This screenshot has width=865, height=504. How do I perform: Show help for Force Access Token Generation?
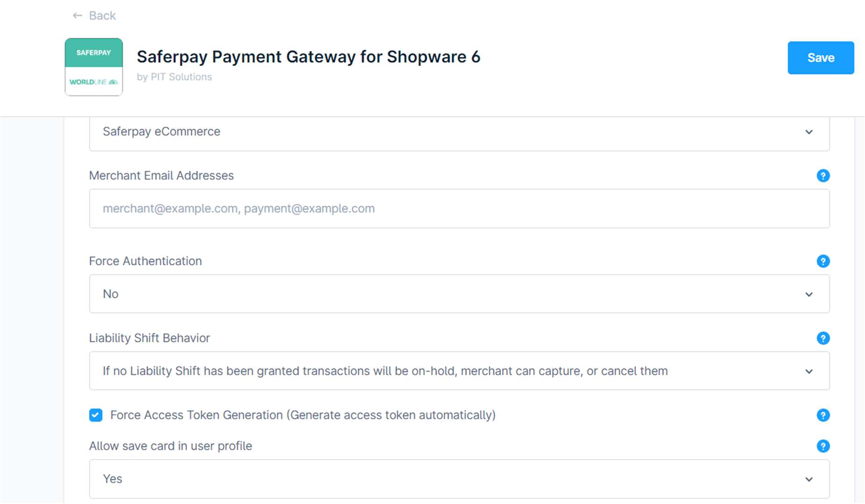point(823,415)
